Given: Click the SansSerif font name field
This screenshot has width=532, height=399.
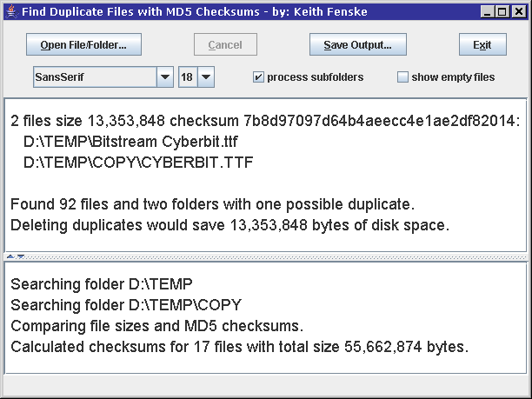Looking at the screenshot, I should pos(95,77).
